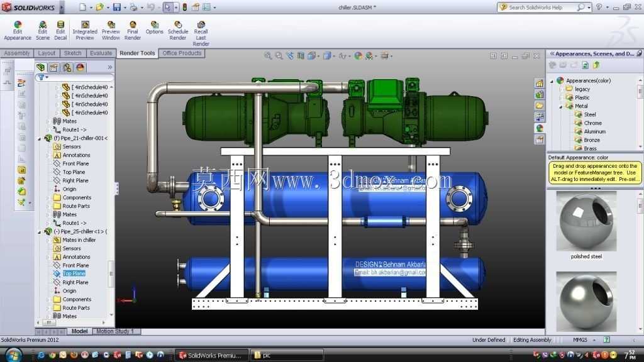Open Preview Window render
The width and height of the screenshot is (644, 362).
[x=111, y=31]
